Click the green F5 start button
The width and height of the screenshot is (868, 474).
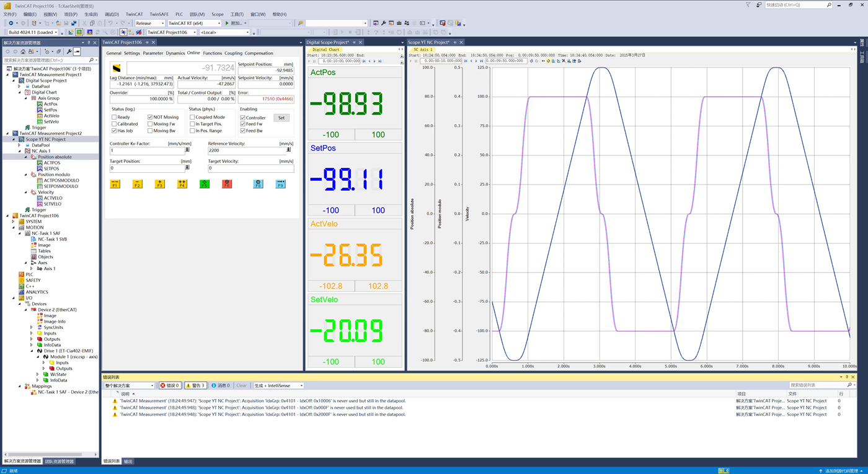point(205,184)
